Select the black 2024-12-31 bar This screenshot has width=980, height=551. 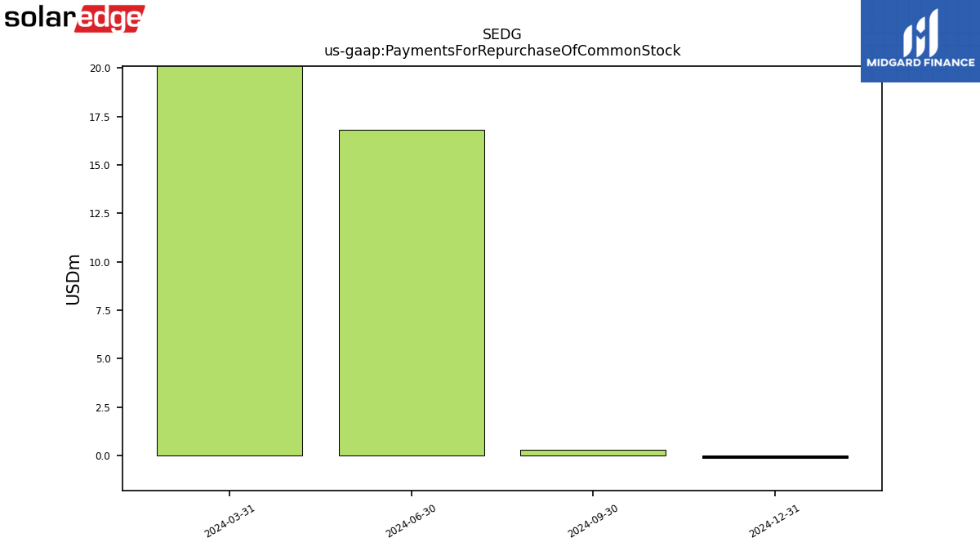point(775,457)
